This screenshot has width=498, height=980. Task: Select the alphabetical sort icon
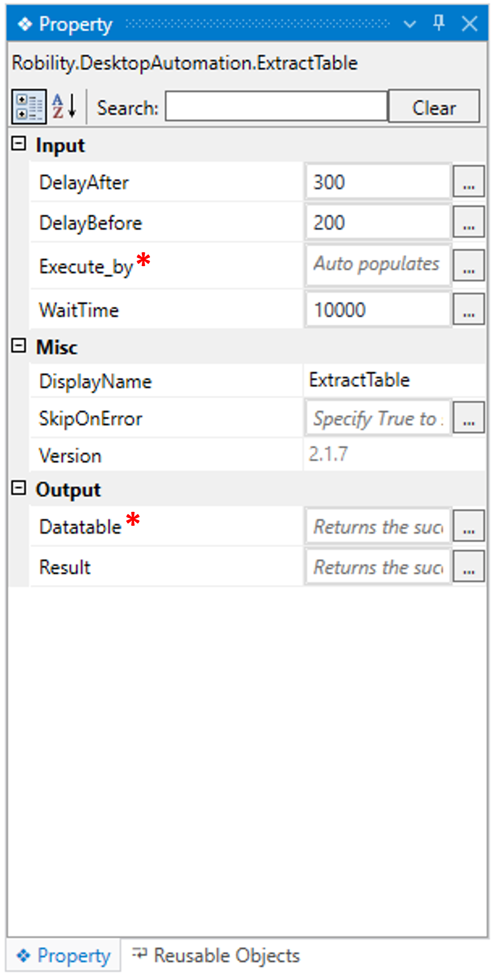[x=63, y=106]
